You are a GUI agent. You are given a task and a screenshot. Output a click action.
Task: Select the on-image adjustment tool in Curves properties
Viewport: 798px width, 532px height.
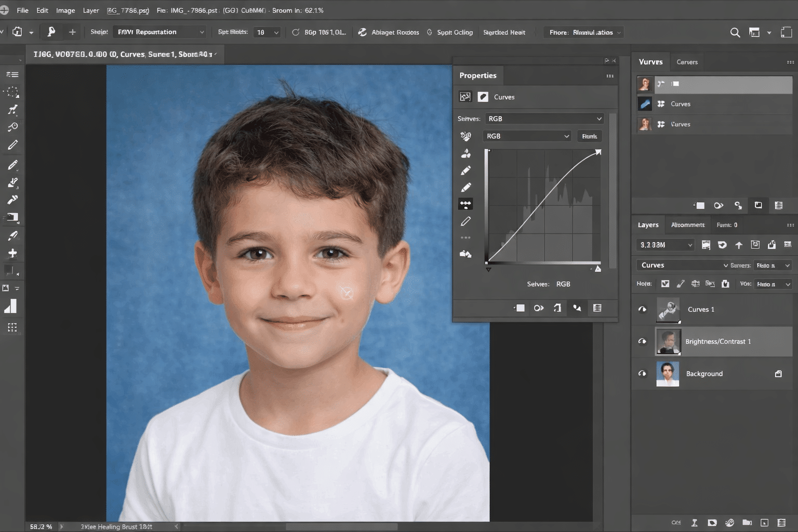pos(465,204)
